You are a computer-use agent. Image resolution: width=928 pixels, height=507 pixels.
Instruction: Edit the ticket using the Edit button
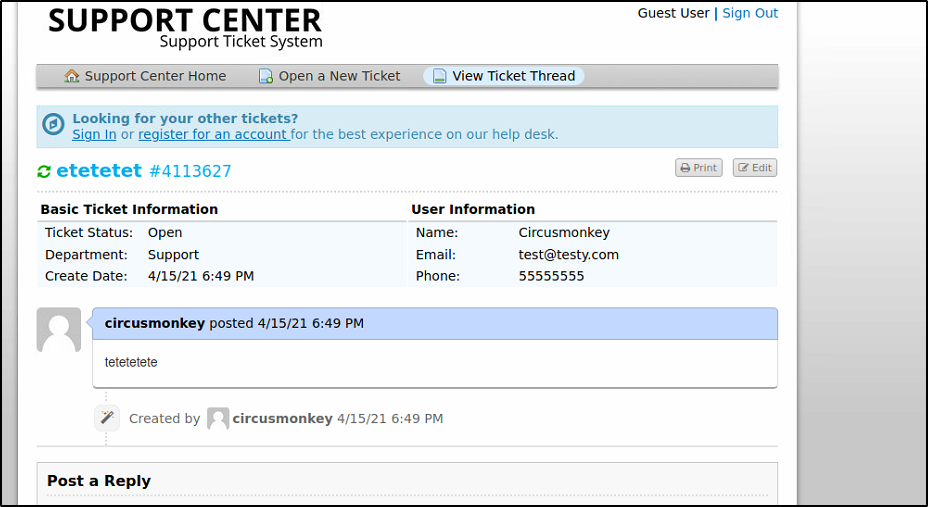pyautogui.click(x=755, y=167)
